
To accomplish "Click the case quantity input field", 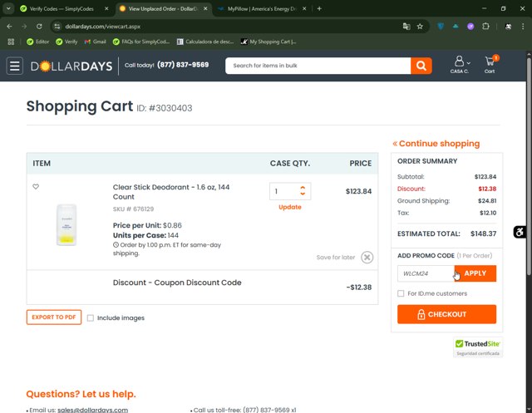I will click(284, 191).
